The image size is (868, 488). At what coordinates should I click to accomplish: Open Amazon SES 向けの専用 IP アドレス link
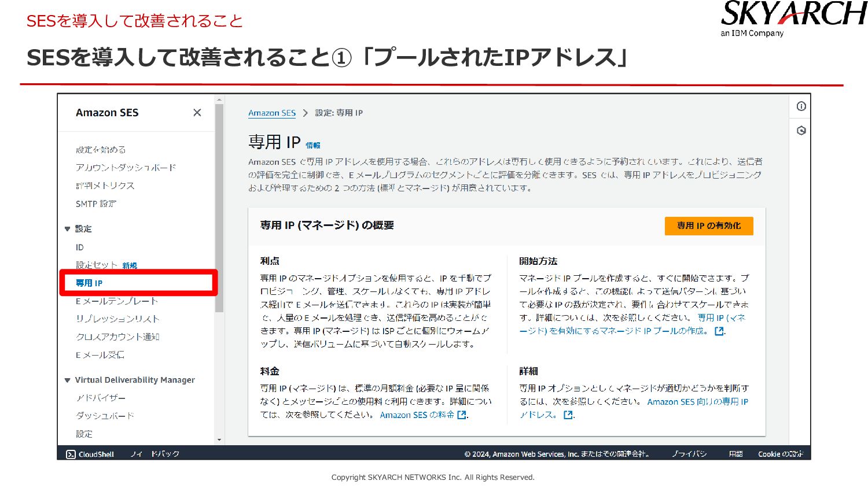click(634, 408)
